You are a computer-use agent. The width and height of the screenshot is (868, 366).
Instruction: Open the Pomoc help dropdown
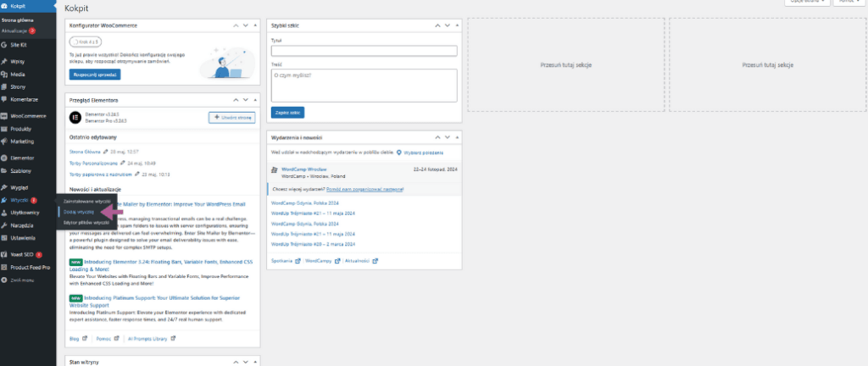tap(850, 2)
